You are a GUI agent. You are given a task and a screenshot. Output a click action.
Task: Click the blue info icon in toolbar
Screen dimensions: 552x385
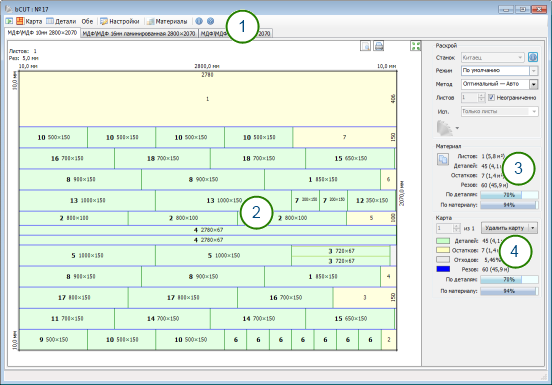[x=199, y=21]
